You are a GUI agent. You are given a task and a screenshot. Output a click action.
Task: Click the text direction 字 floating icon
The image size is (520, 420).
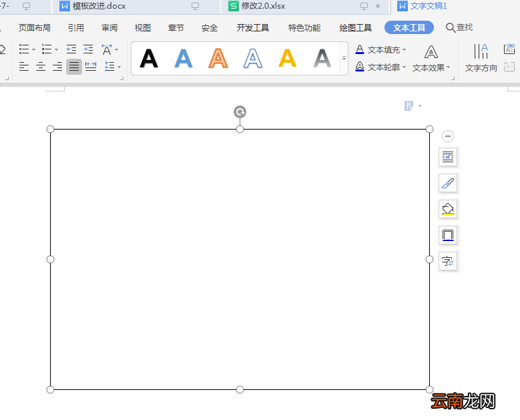pyautogui.click(x=448, y=261)
